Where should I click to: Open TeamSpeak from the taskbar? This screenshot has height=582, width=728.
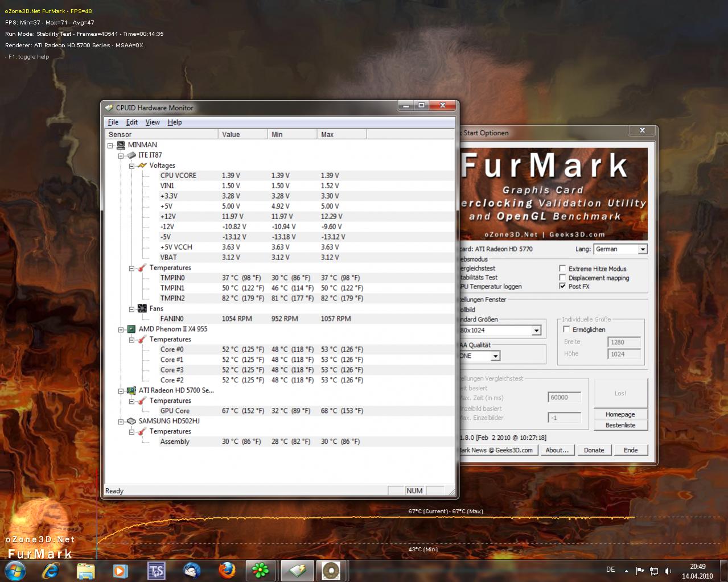tap(156, 571)
